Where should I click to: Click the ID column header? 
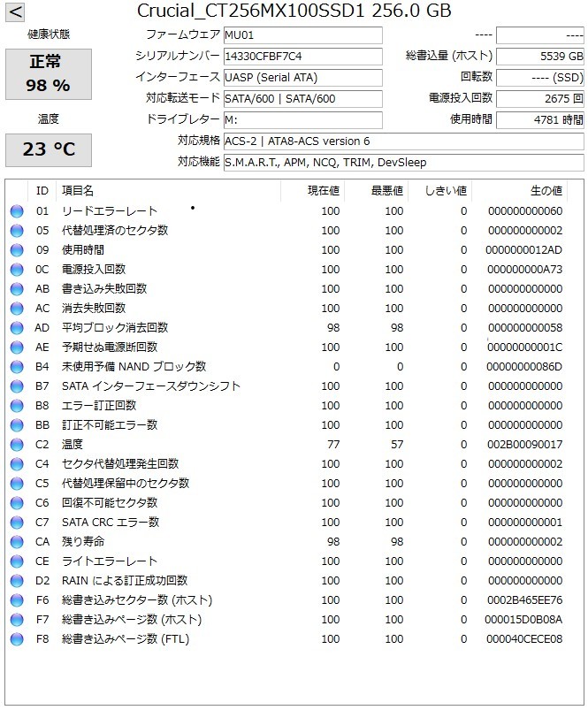coord(42,191)
